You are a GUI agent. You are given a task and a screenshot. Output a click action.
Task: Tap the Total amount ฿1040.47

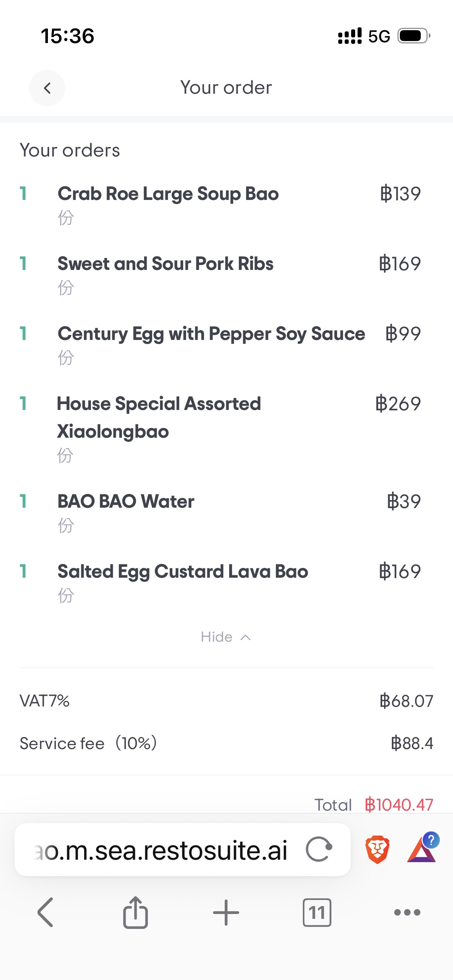pos(399,805)
